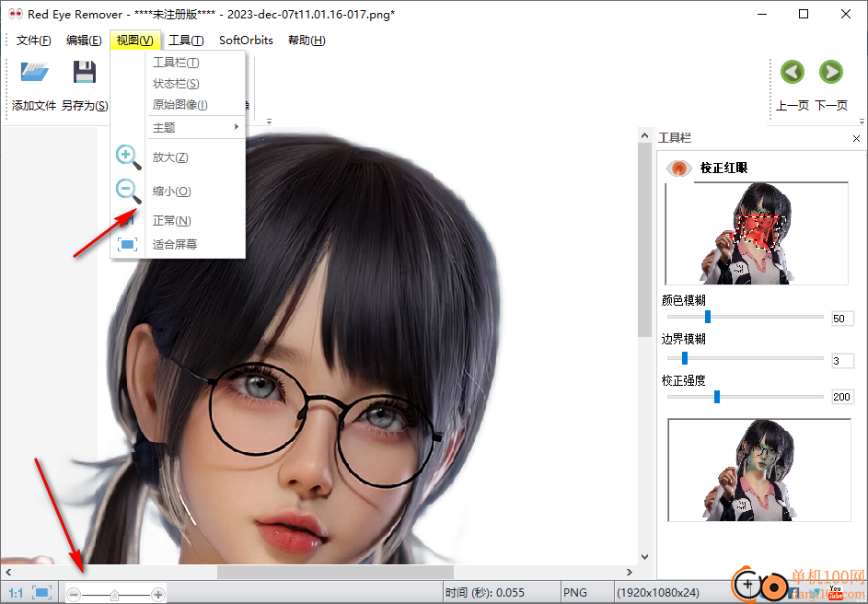Click the color blur value field 50
This screenshot has height=604, width=868.
click(842, 319)
